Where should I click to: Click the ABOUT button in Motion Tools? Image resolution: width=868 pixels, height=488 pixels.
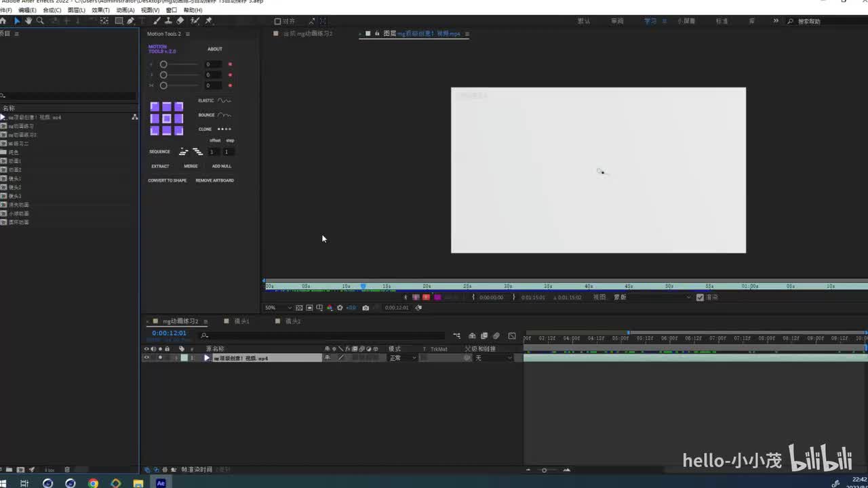pyautogui.click(x=215, y=49)
